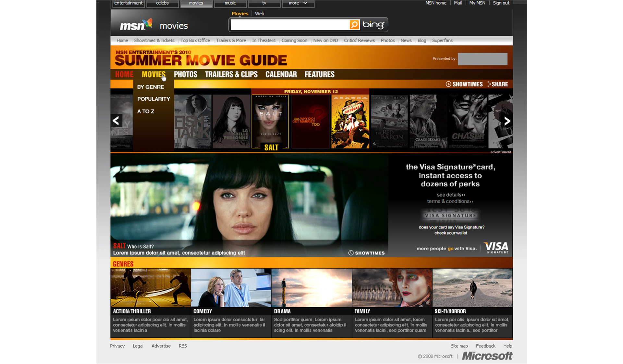The width and height of the screenshot is (623, 364).
Task: Open the RSS footer link
Action: (x=183, y=346)
